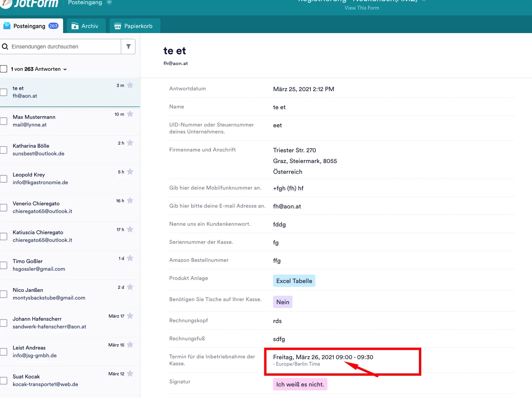The image size is (532, 398).
Task: Expand the Posteingang dropdown in the header
Action: pyautogui.click(x=110, y=2)
